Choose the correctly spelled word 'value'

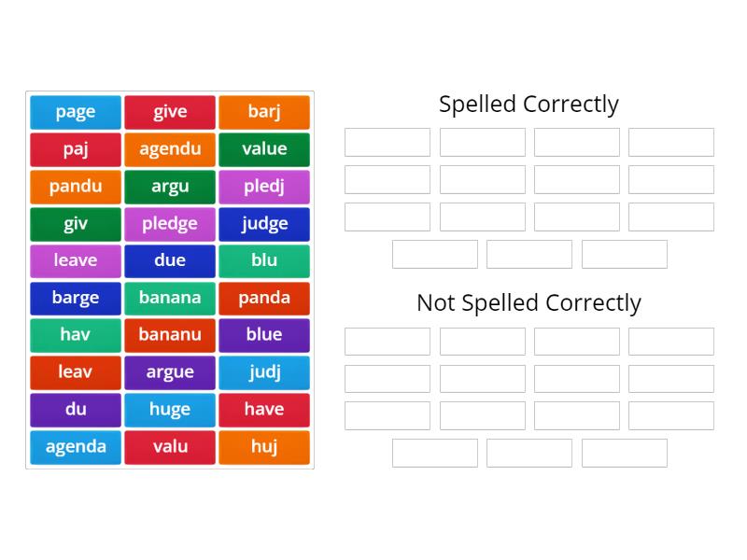tap(264, 149)
